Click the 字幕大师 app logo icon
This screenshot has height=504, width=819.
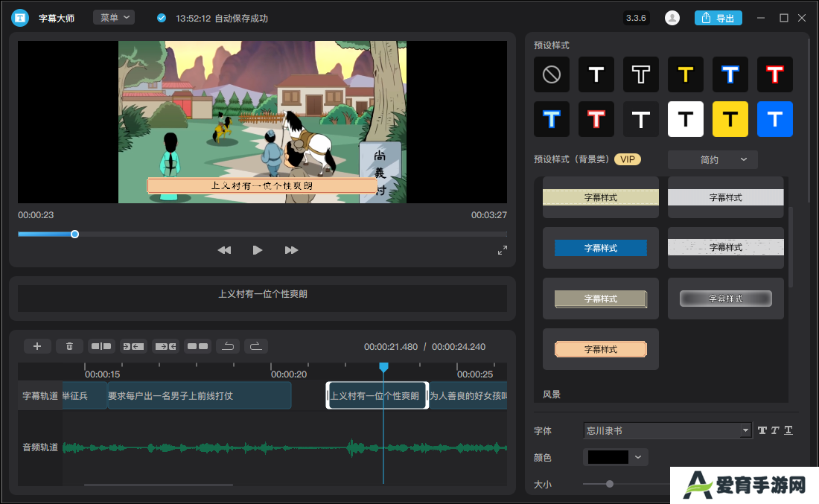click(x=20, y=18)
